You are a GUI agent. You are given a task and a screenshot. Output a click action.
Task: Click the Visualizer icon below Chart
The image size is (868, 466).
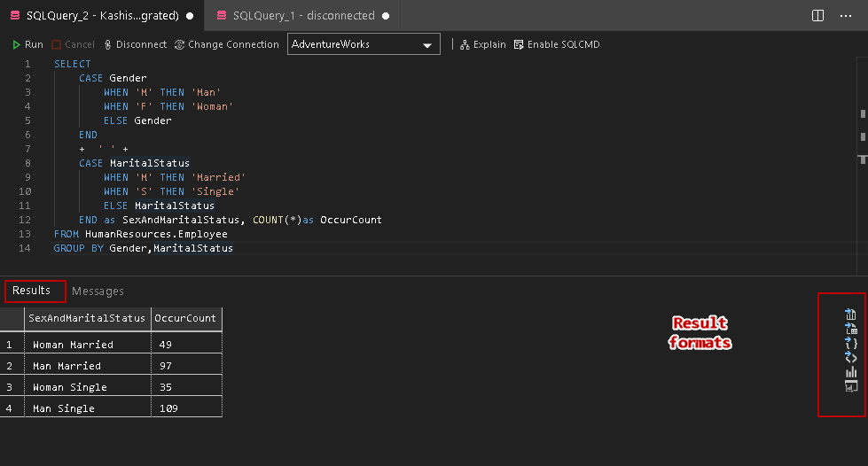[x=851, y=386]
